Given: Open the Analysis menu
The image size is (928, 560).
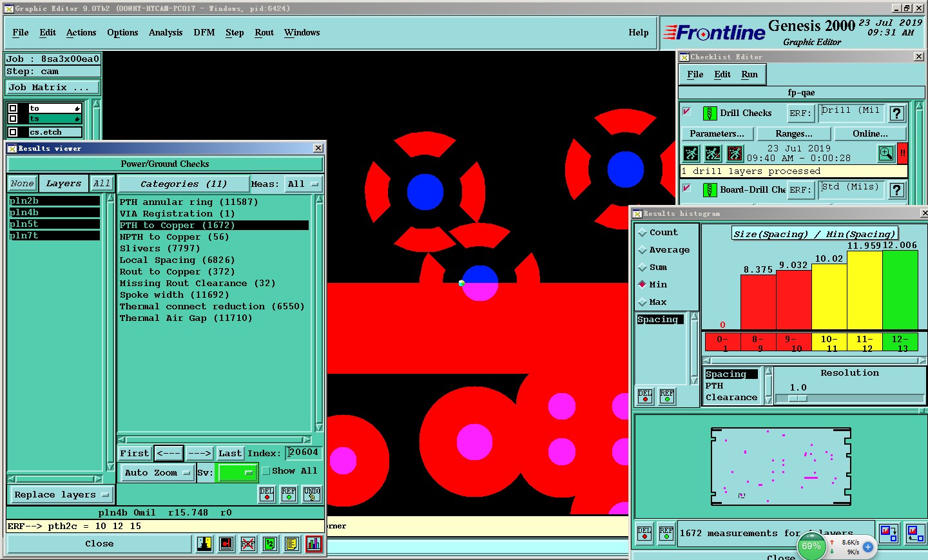Looking at the screenshot, I should click(x=166, y=33).
